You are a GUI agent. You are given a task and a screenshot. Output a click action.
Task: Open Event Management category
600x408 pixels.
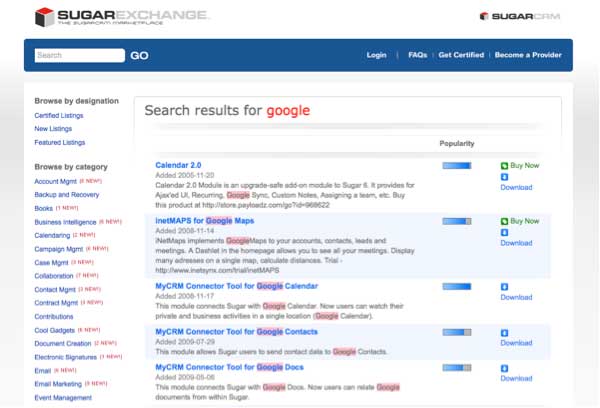(x=63, y=398)
